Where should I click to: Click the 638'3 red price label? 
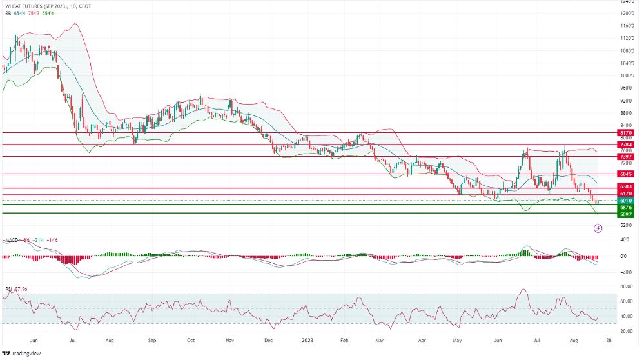point(625,187)
